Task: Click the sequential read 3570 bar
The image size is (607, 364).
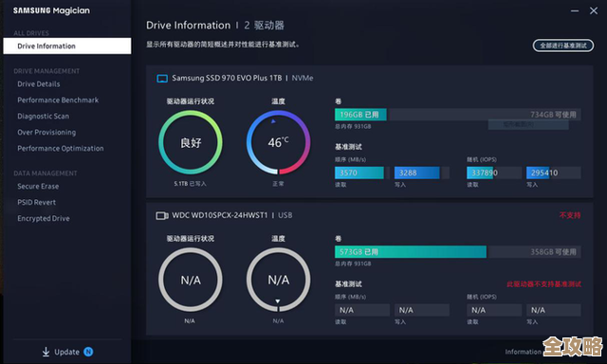Action: tap(359, 173)
